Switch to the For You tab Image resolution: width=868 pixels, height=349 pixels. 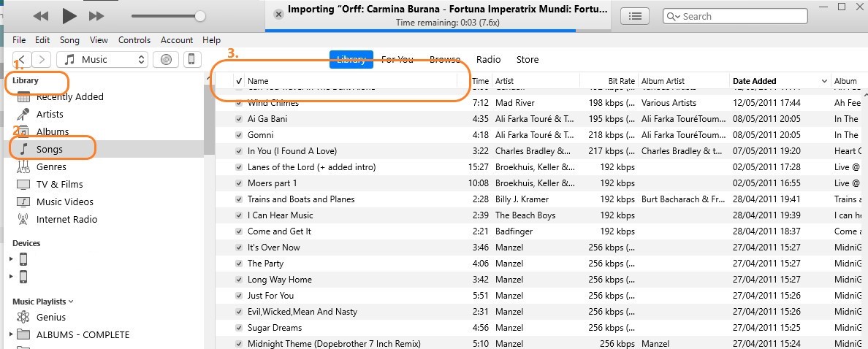point(397,60)
